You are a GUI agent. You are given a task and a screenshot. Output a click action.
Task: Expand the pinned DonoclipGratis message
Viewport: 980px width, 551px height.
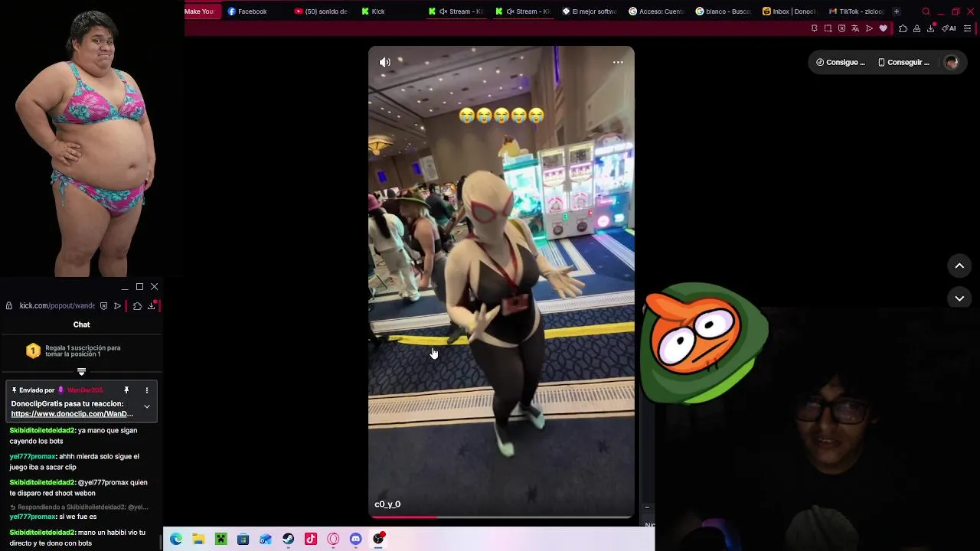pyautogui.click(x=146, y=406)
